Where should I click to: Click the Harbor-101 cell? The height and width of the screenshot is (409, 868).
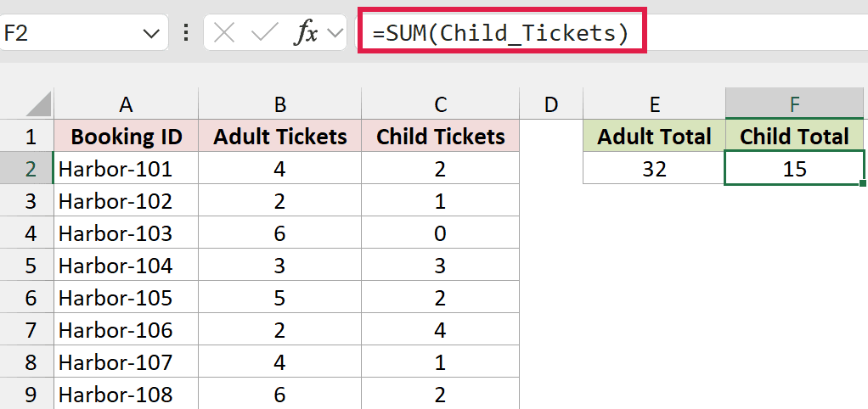pos(126,168)
